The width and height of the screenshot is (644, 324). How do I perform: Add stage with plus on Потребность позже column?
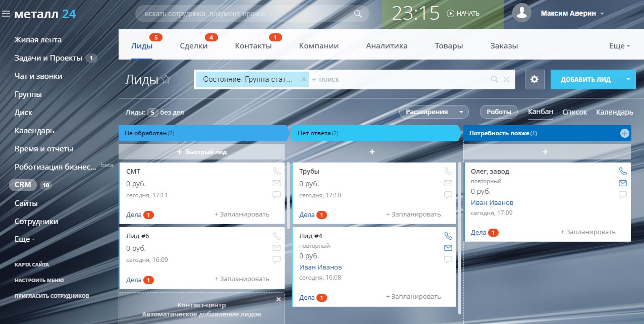tap(625, 133)
